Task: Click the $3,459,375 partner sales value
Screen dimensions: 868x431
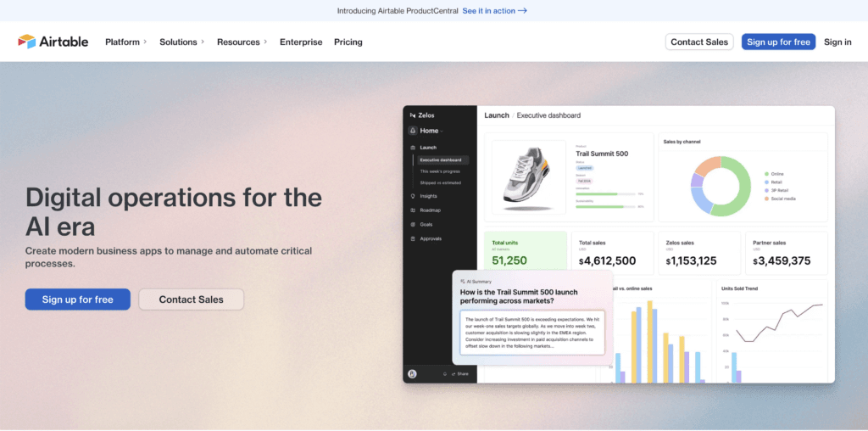Action: pos(782,261)
